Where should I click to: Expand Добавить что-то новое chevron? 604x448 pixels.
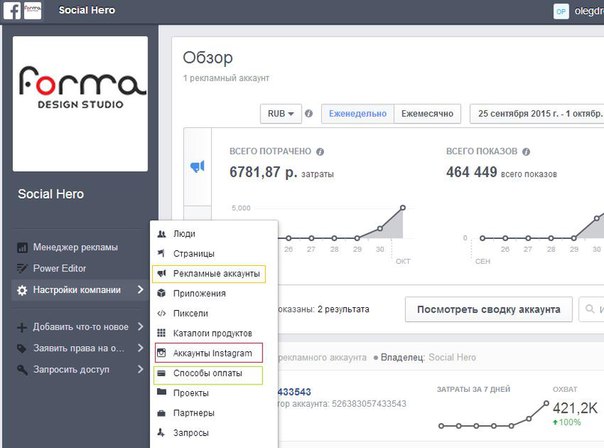141,327
